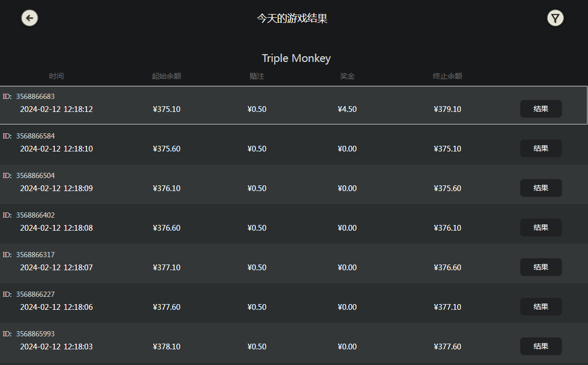Select the 终止余额 column header
The image size is (588, 365).
pyautogui.click(x=447, y=77)
